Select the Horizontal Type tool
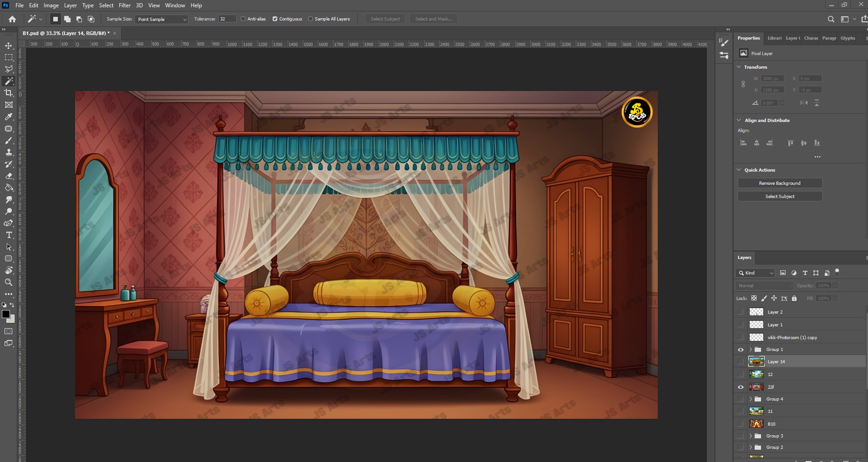 pos(9,235)
